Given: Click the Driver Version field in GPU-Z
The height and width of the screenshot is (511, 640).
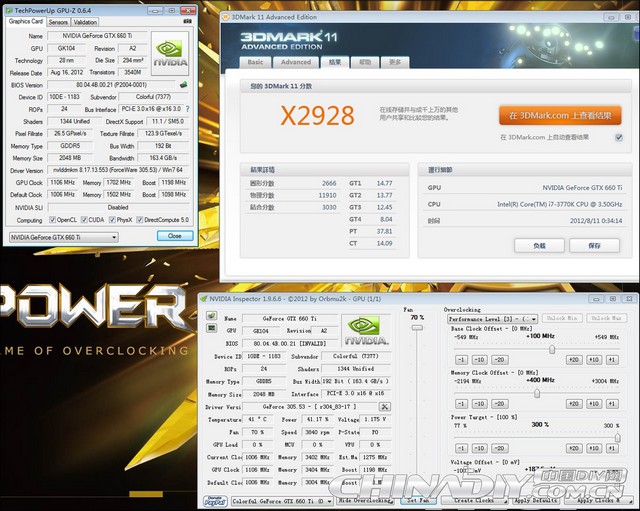Looking at the screenshot, I should [x=118, y=170].
